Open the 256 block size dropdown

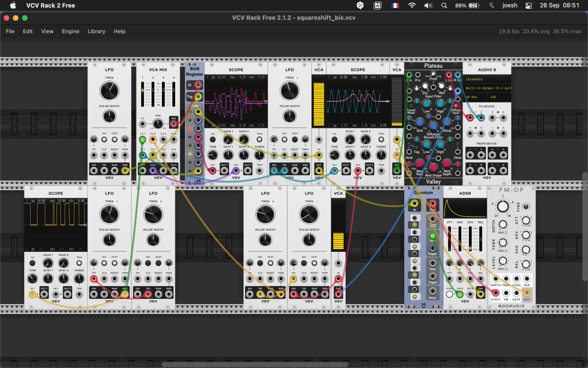(499, 97)
